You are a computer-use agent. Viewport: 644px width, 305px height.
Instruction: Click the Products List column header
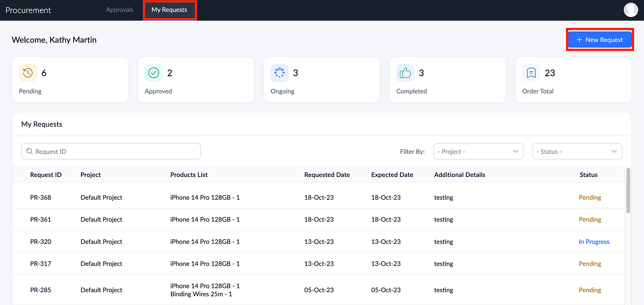tap(189, 175)
